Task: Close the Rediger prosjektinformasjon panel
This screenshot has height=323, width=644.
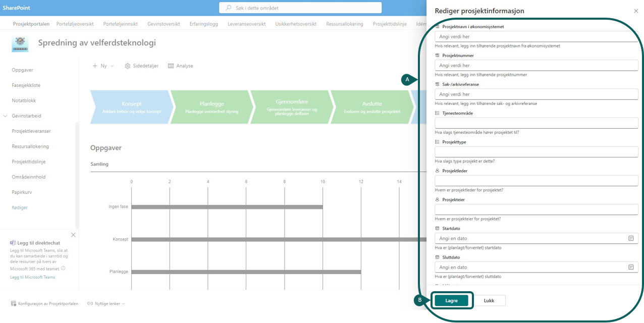Action: point(635,11)
